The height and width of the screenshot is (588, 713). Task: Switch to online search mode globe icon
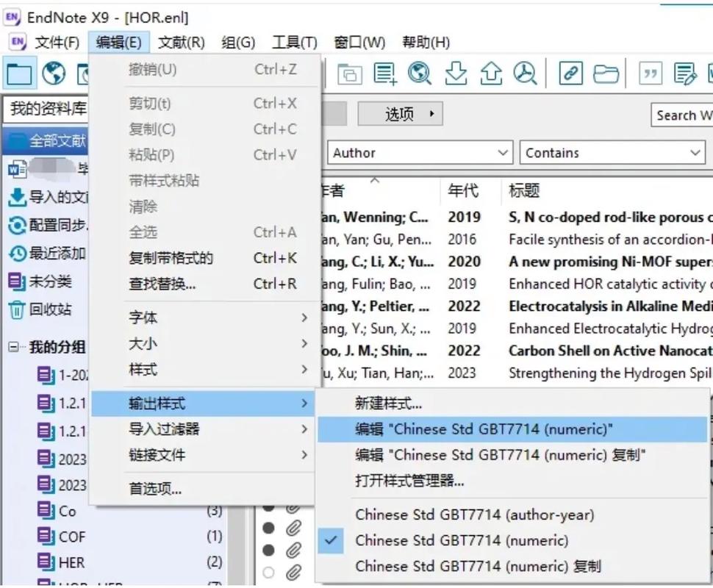click(x=54, y=73)
